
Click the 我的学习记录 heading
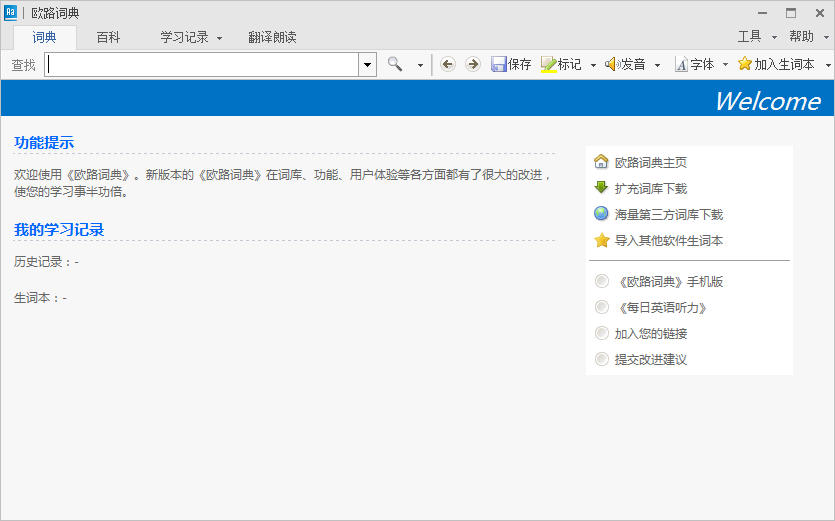click(x=59, y=230)
